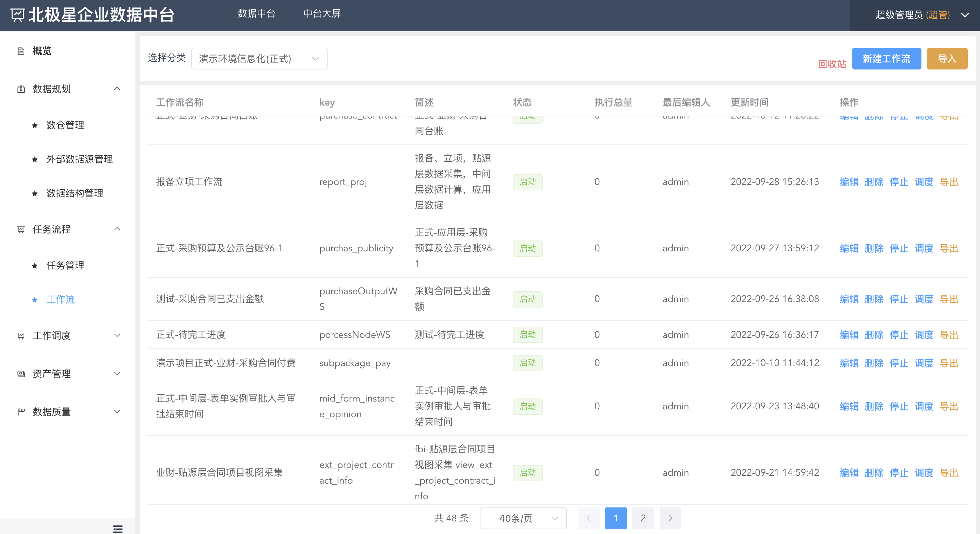Click the sidebar collapse icon at bottom
Viewport: 980px width, 534px height.
(117, 529)
